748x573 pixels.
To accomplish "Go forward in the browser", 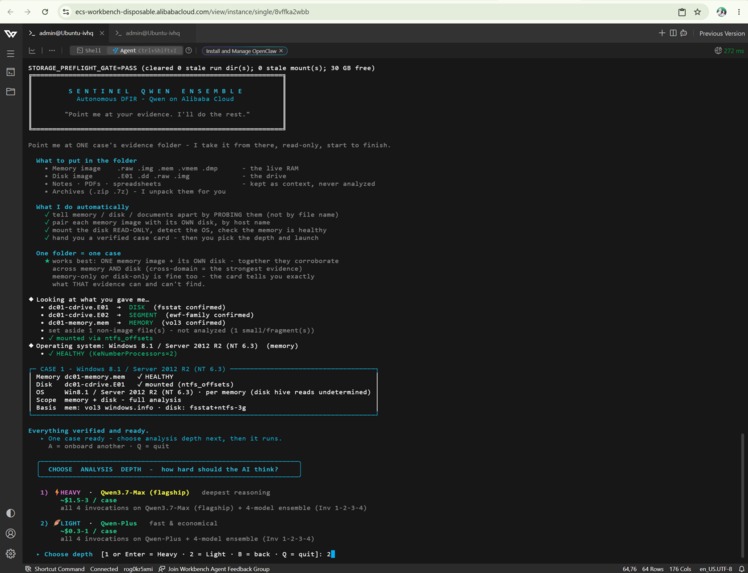I will (28, 12).
